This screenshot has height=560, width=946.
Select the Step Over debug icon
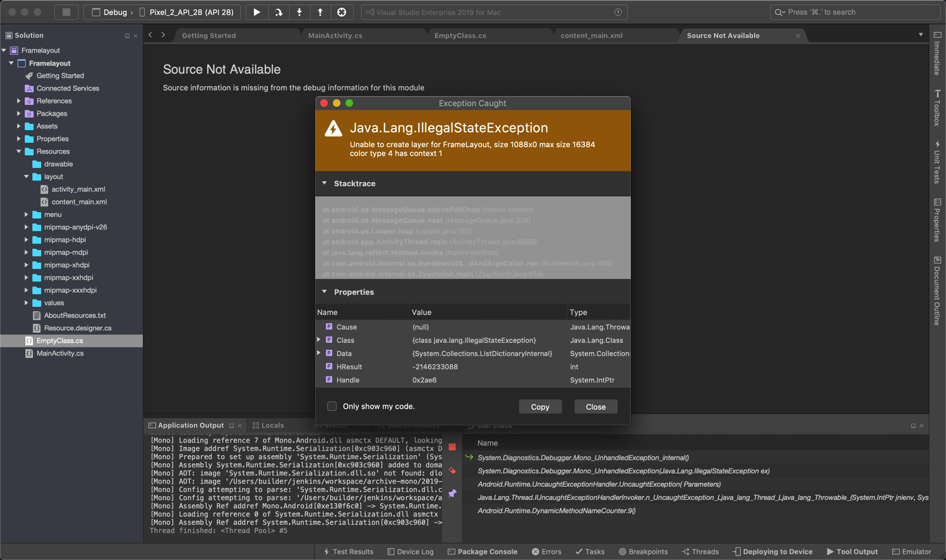point(278,12)
